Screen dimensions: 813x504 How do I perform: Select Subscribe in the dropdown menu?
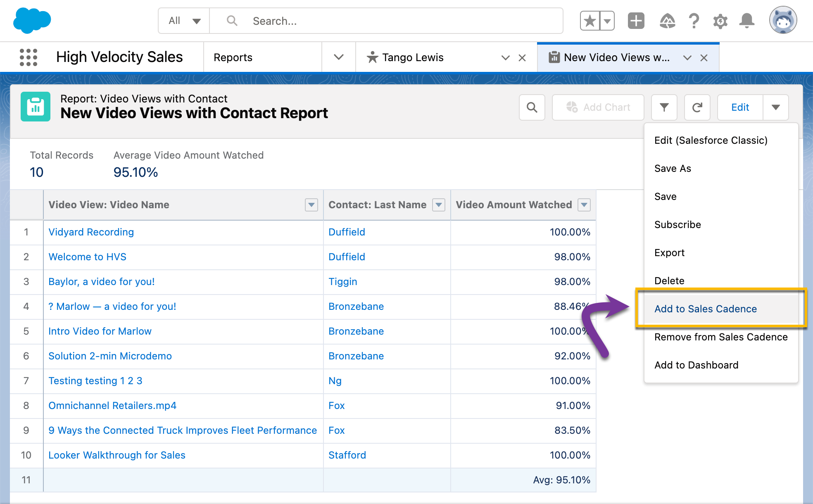click(x=721, y=225)
